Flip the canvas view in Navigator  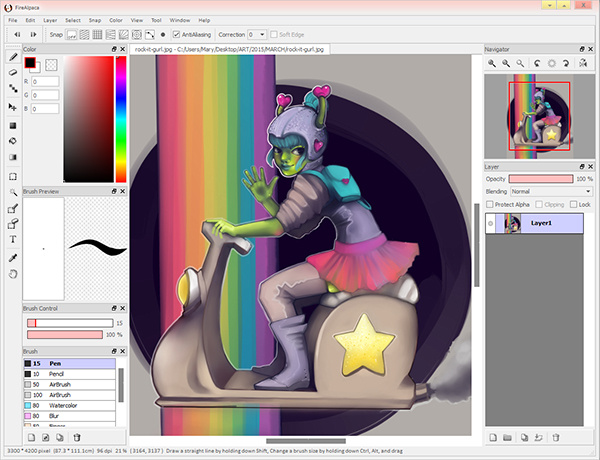583,63
